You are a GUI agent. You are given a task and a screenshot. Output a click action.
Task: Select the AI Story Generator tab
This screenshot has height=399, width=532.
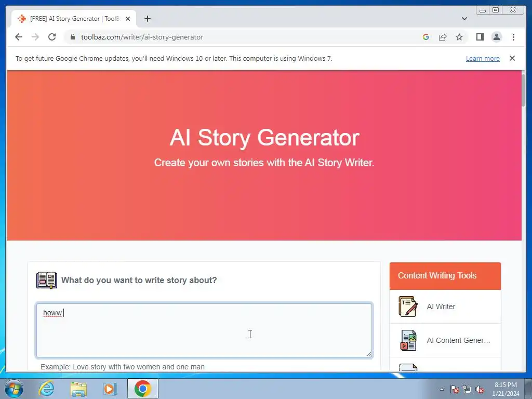[74, 19]
